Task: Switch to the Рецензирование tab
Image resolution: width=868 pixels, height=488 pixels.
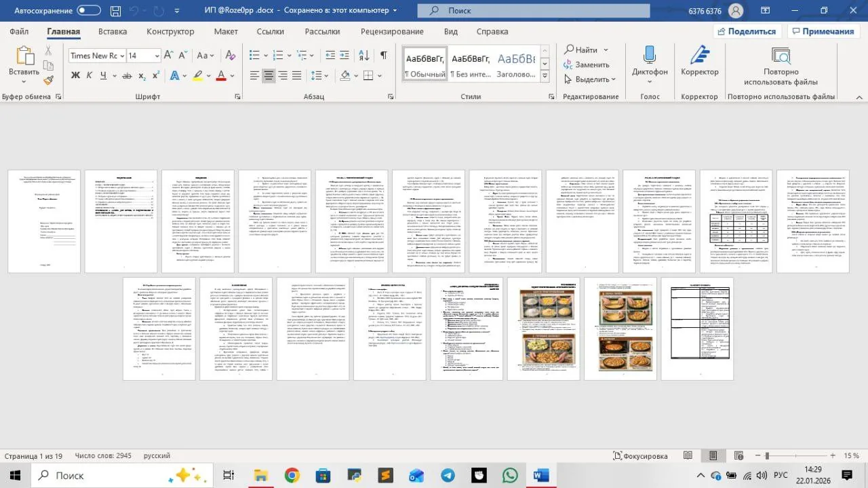Action: [x=392, y=31]
